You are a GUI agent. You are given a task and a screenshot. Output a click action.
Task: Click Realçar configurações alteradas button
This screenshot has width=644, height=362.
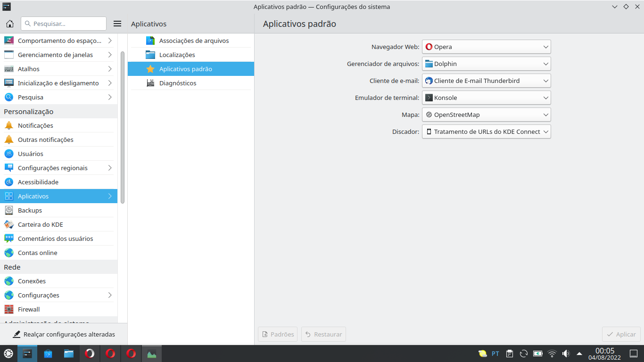(64, 334)
